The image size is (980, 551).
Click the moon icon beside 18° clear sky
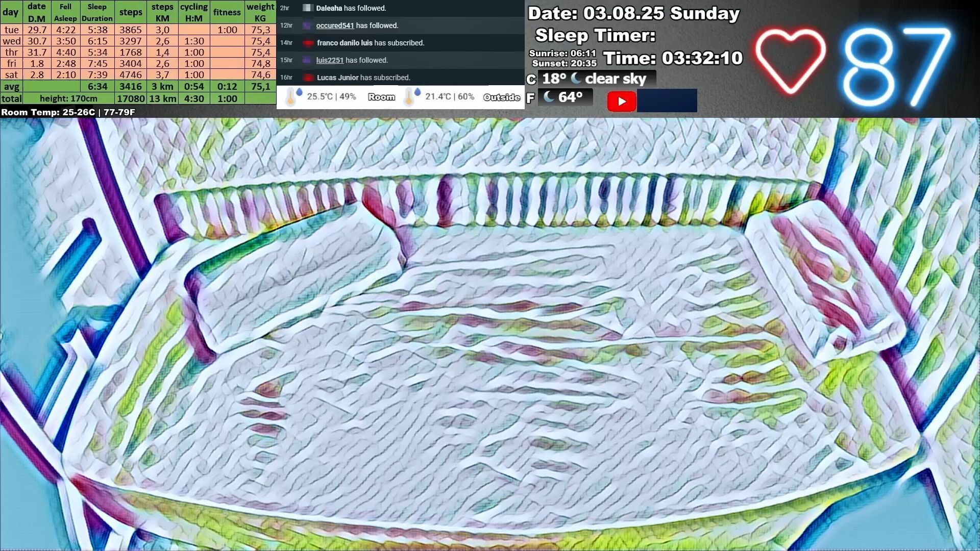(576, 78)
